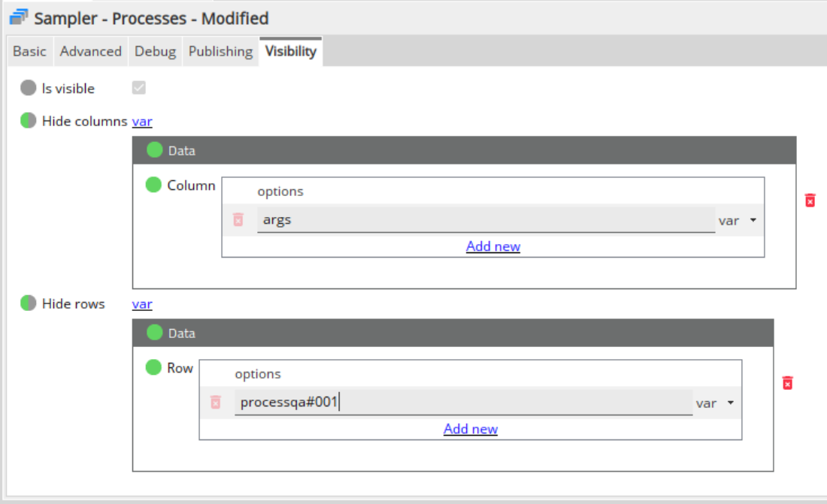Image resolution: width=827 pixels, height=504 pixels.
Task: Click Add new under Column options
Action: [x=492, y=246]
